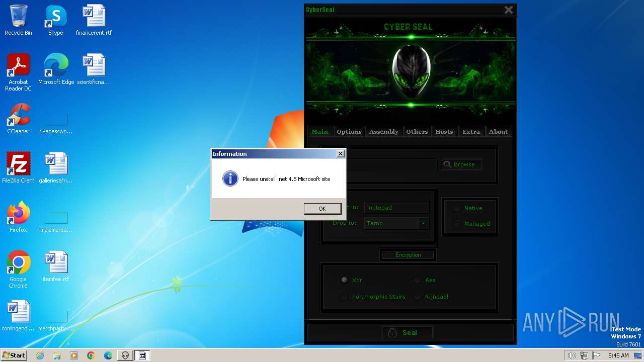Open financerent.rtf document icon

click(x=94, y=20)
